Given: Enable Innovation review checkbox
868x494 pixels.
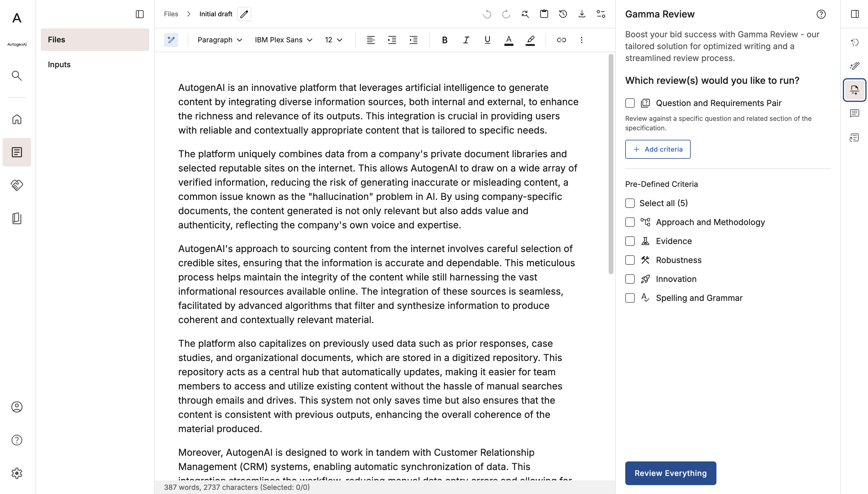Looking at the screenshot, I should [630, 279].
